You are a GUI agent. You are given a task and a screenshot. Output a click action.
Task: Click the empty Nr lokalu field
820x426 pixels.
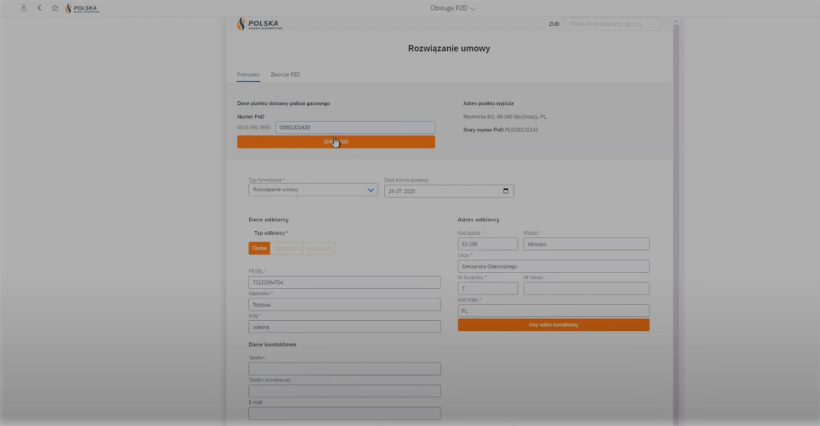[x=586, y=289]
